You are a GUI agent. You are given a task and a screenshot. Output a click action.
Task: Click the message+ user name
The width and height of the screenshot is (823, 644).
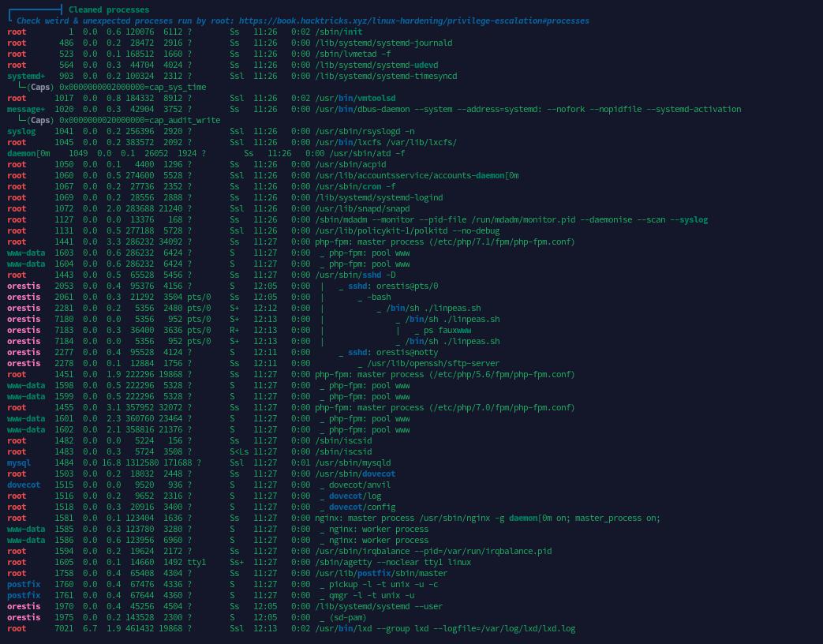[x=26, y=109]
